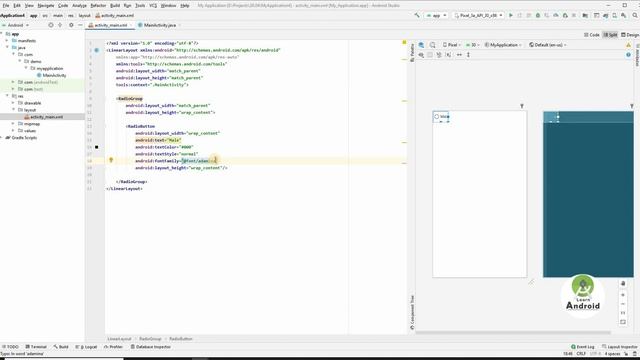
Task: Expand the values folder
Action: pyautogui.click(x=13, y=131)
